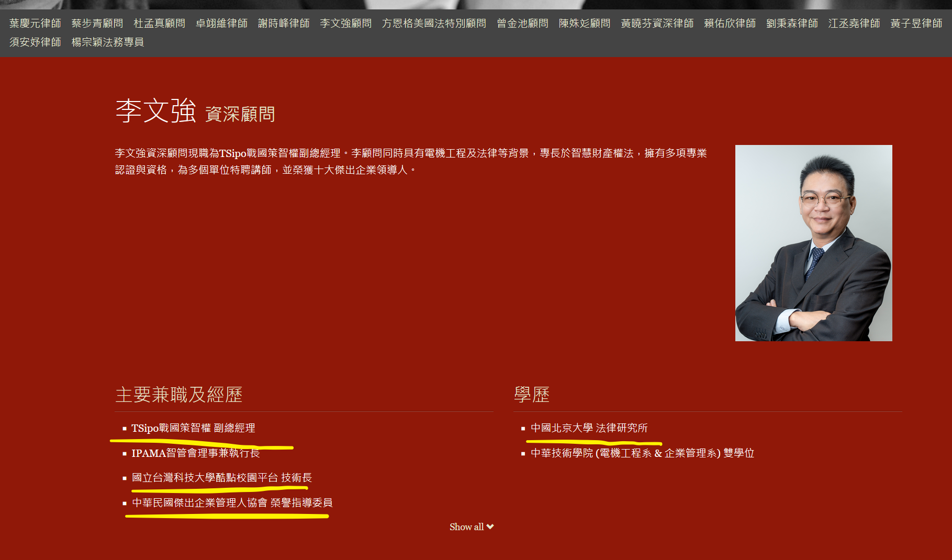View 謝時峰律師 page

[284, 24]
